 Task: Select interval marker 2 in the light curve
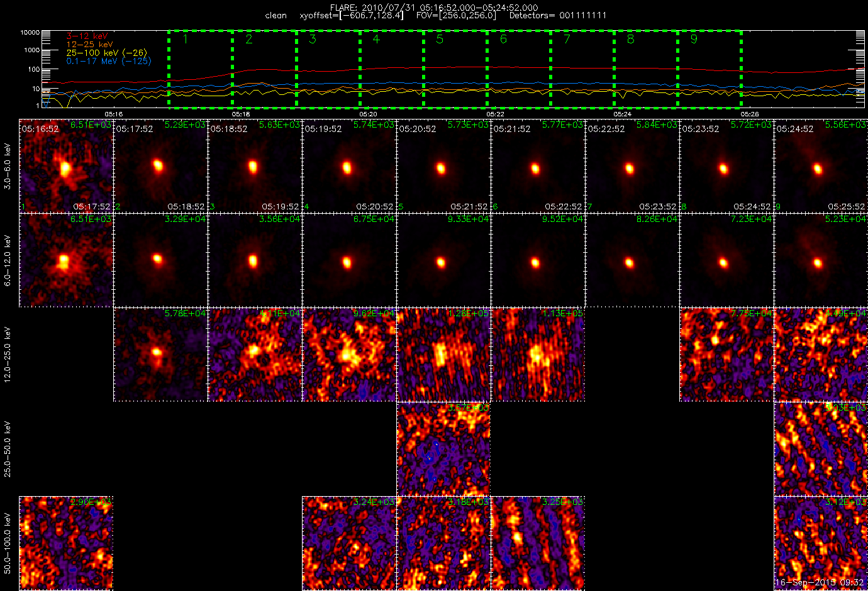pos(249,39)
